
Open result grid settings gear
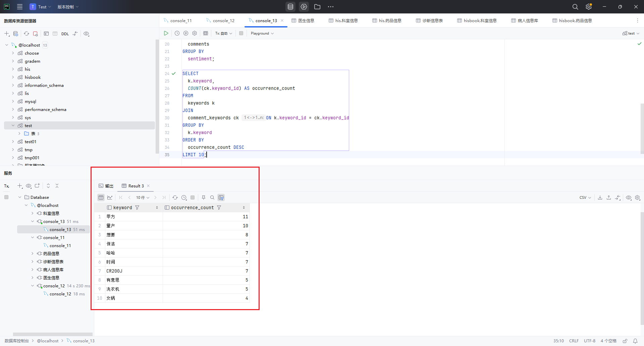coord(638,197)
